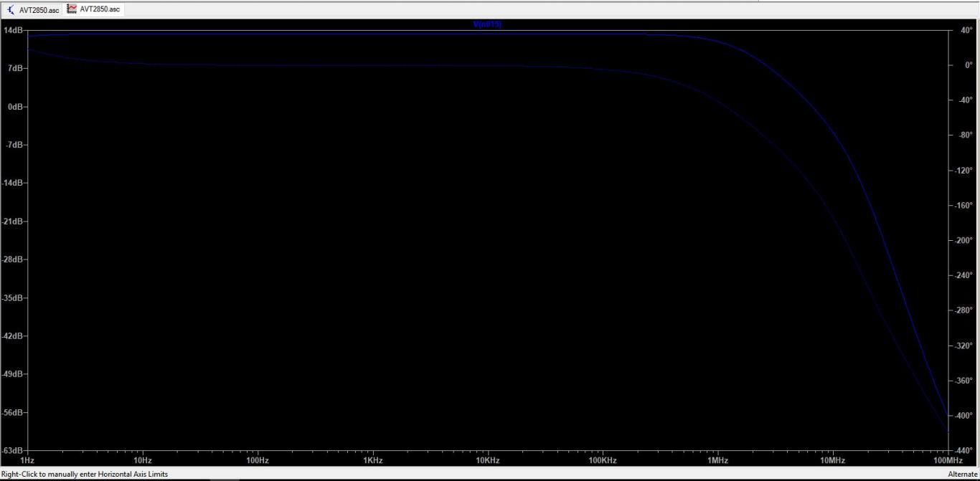Click the -360° phase axis label
The width and height of the screenshot is (980, 481).
(964, 381)
